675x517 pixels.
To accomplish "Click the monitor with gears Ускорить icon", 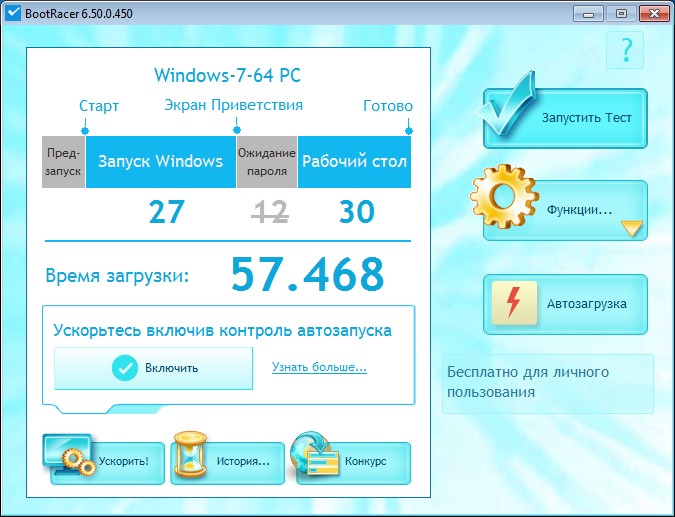I will click(x=69, y=455).
